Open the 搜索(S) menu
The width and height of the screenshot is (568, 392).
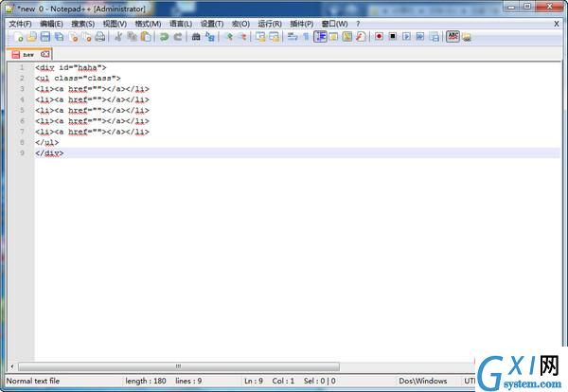83,24
